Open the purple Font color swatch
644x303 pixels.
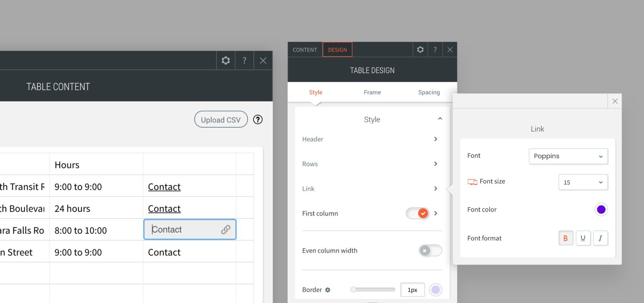[601, 209]
